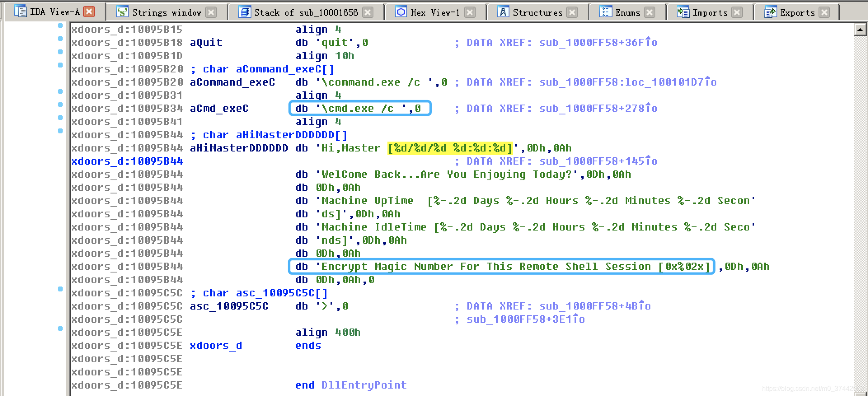
Task: Select the asc_10095C5C label
Action: tap(229, 306)
